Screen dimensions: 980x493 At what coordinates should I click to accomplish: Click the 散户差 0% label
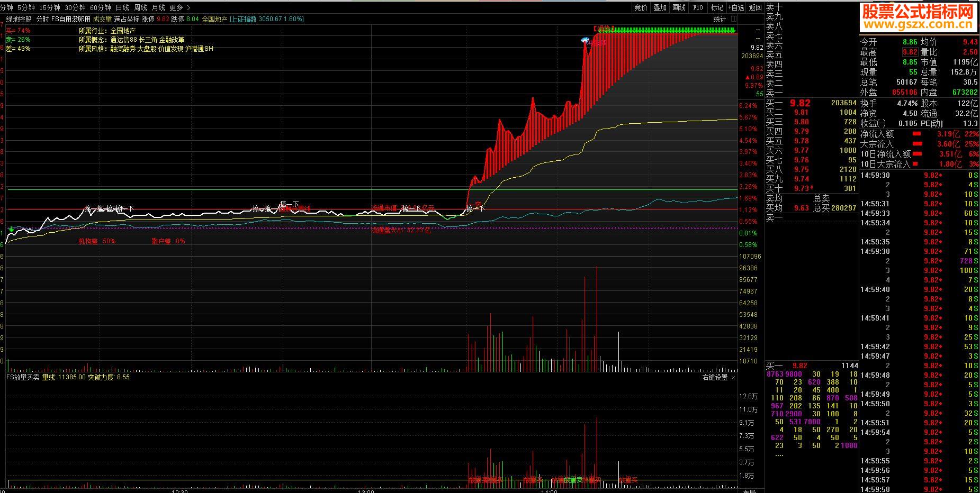pos(168,241)
